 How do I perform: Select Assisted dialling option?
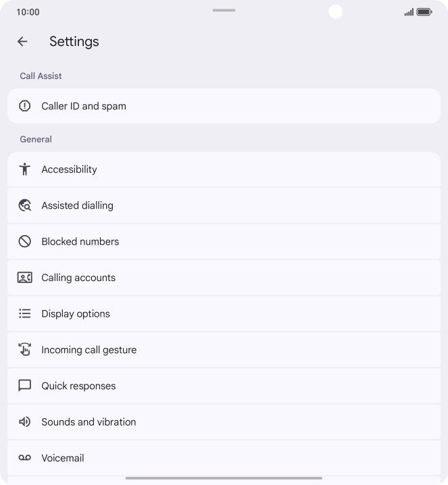[223, 205]
